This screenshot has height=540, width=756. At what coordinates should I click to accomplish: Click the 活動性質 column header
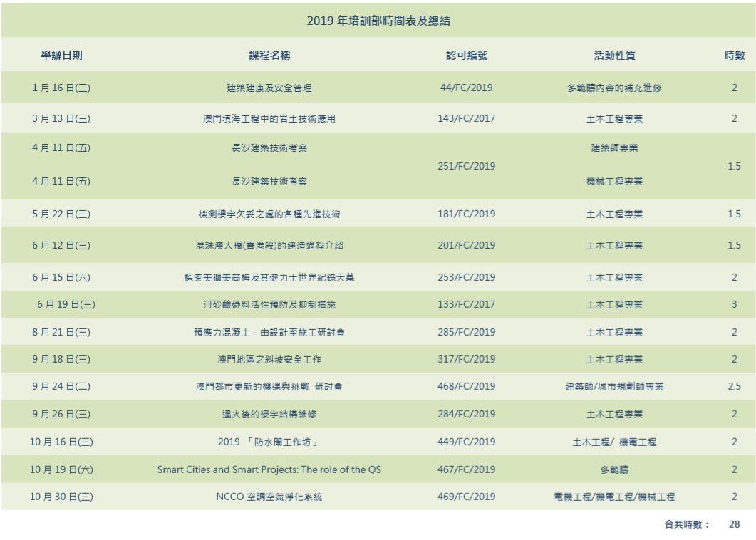coord(614,56)
